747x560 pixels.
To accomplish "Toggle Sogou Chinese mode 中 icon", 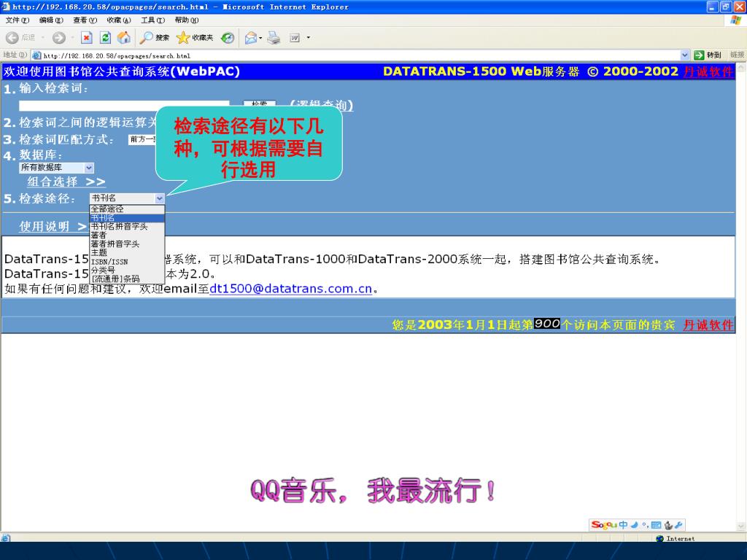I will coord(623,525).
